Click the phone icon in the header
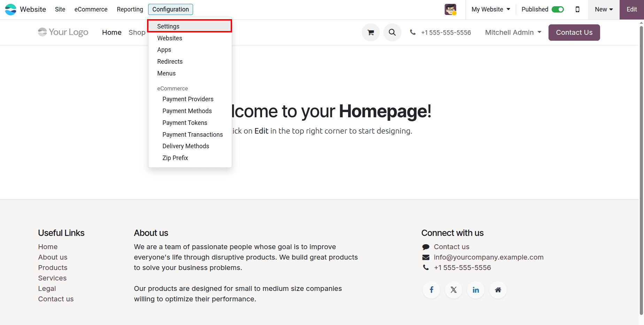This screenshot has height=325, width=644. 413,32
